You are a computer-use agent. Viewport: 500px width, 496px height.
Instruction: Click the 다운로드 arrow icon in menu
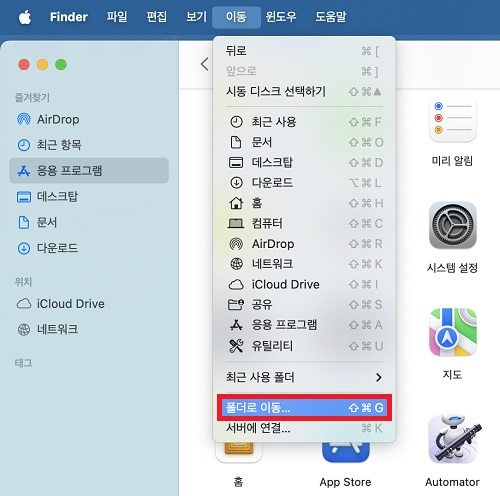coord(236,183)
